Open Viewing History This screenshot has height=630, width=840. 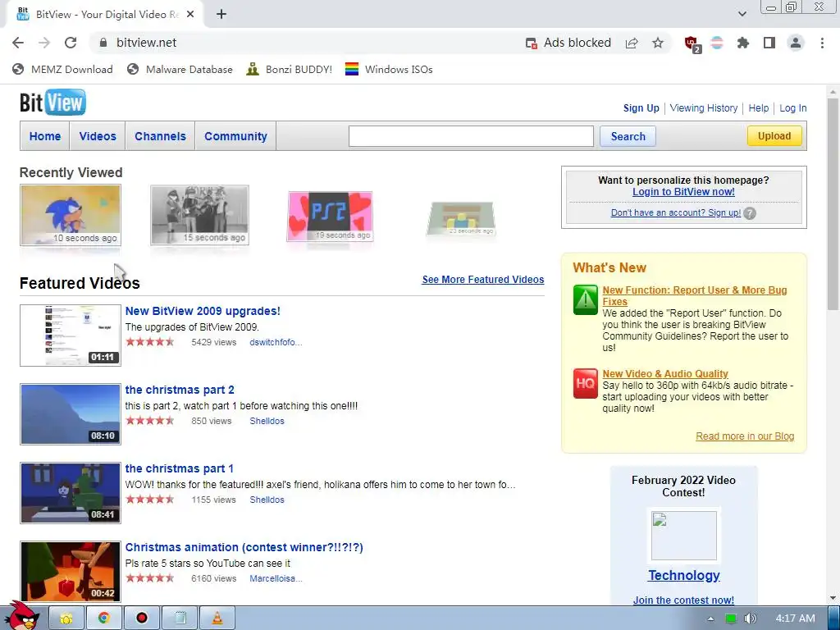(x=703, y=108)
